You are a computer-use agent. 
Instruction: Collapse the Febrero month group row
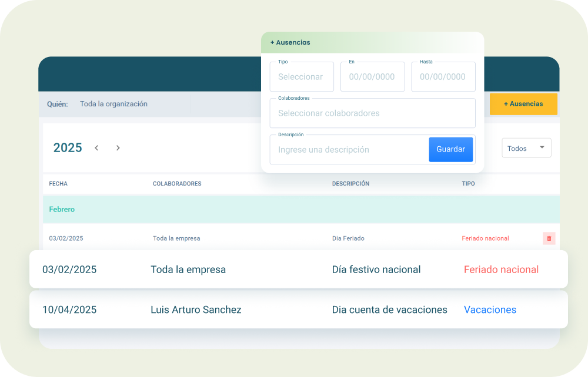click(62, 209)
